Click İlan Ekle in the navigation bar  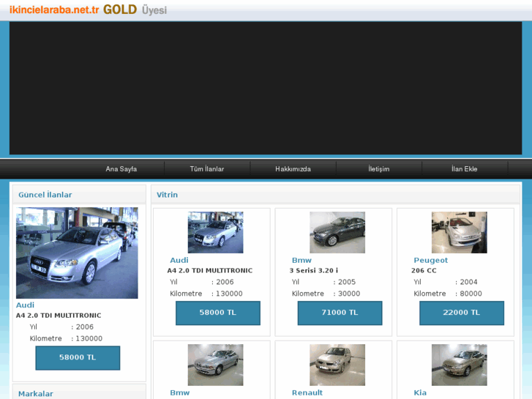click(464, 169)
